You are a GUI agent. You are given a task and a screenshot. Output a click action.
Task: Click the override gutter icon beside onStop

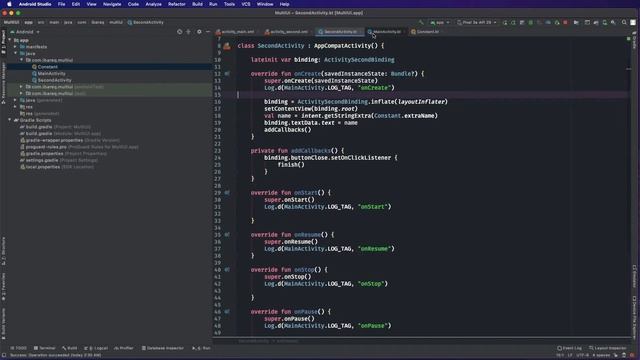227,270
